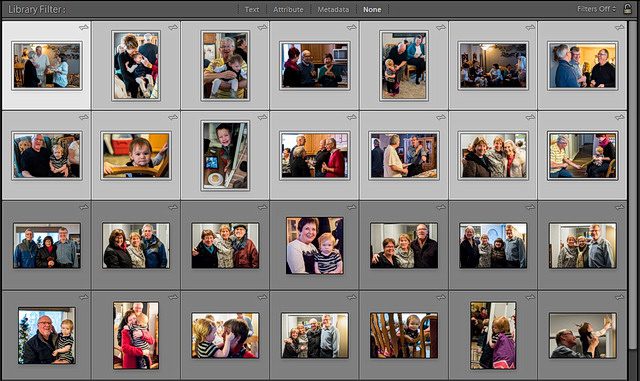
Task: Click the badge arrow above the man in black with toddler on lap
Action: [x=84, y=117]
